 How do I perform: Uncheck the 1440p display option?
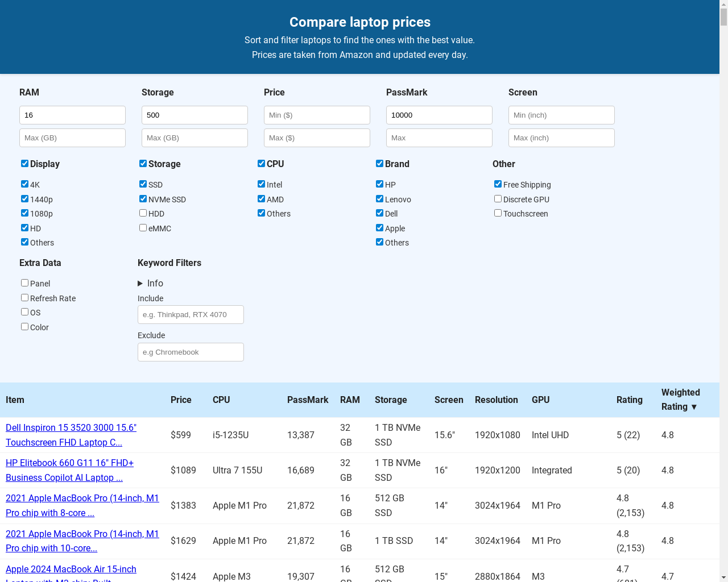(x=24, y=199)
